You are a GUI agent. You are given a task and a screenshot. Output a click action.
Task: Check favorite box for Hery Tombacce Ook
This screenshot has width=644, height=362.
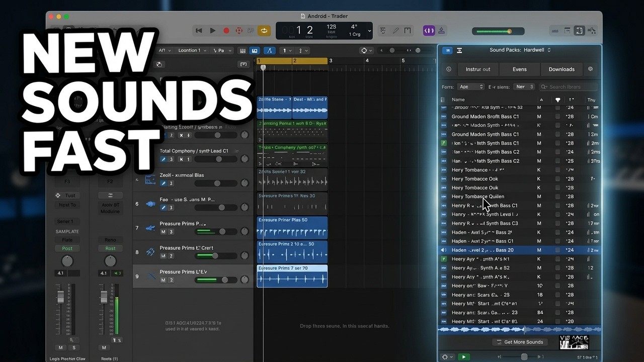click(x=557, y=179)
